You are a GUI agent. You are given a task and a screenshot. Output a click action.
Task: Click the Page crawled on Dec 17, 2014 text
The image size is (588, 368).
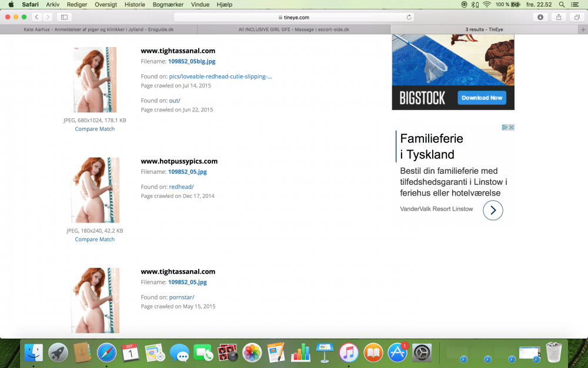[178, 195]
